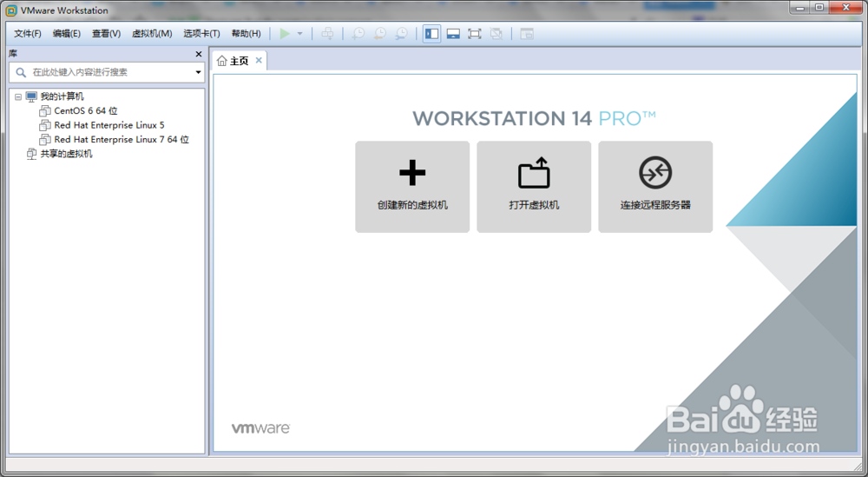Open the 虚拟机(M) menu
This screenshot has height=477, width=868.
point(152,34)
